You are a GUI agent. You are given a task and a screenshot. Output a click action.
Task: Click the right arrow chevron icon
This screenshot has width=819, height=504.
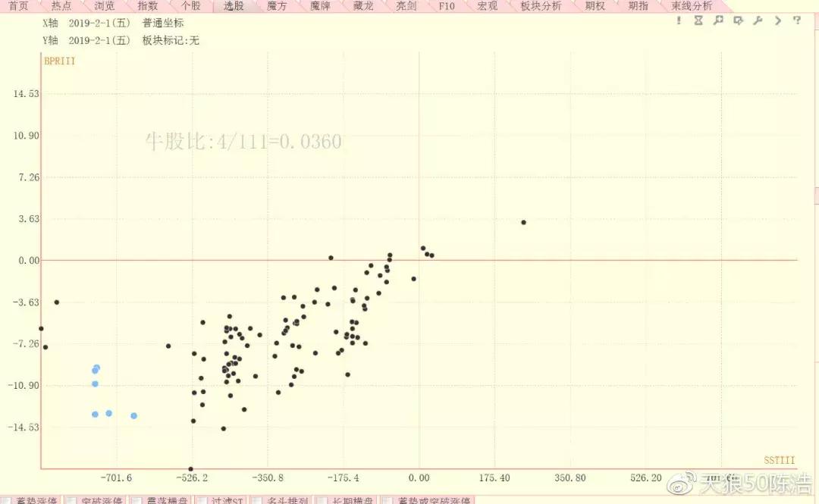click(x=778, y=20)
